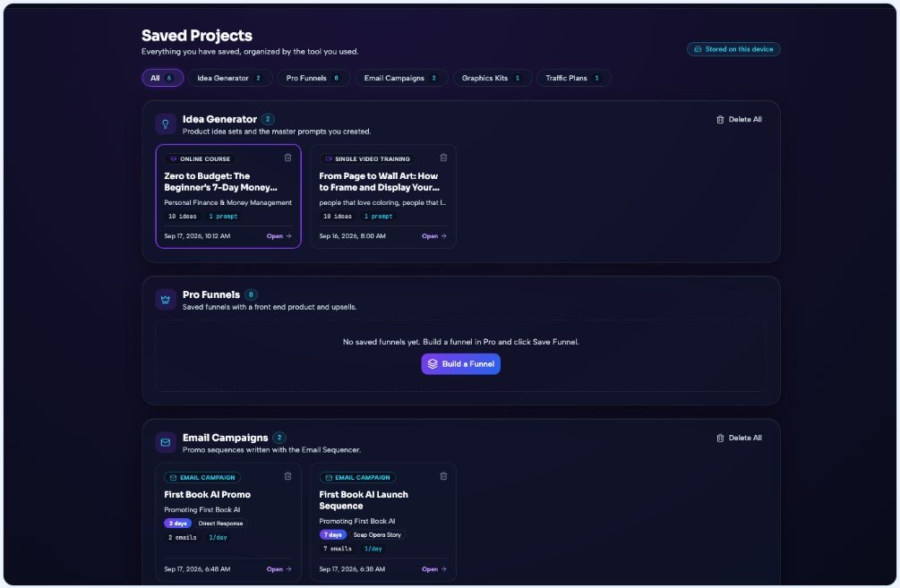900x588 pixels.
Task: Click the Sep 17, 2026, 10:12 AM timestamp
Action: (x=197, y=235)
